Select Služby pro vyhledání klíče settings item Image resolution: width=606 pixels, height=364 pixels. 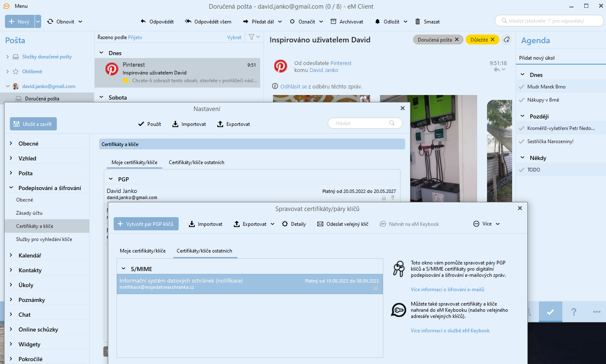click(x=44, y=239)
